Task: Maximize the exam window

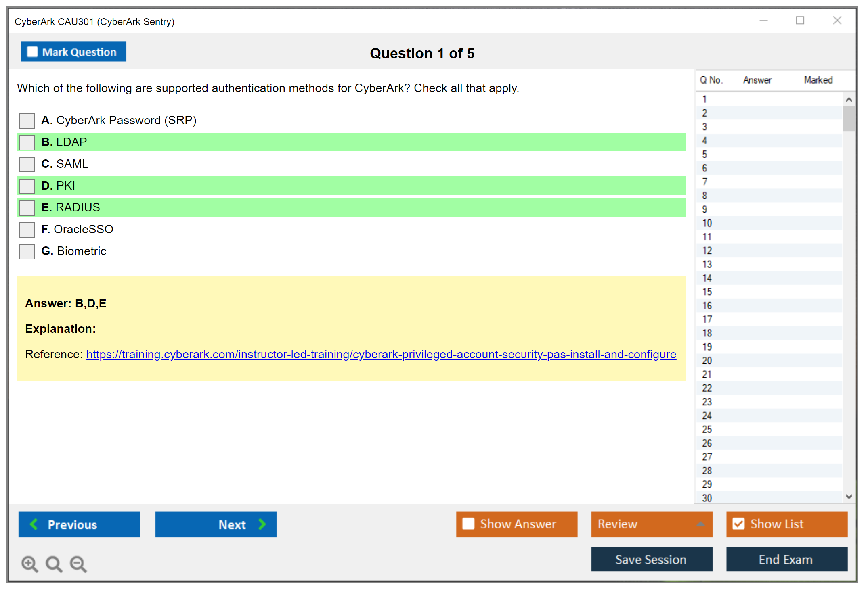Action: pyautogui.click(x=800, y=21)
